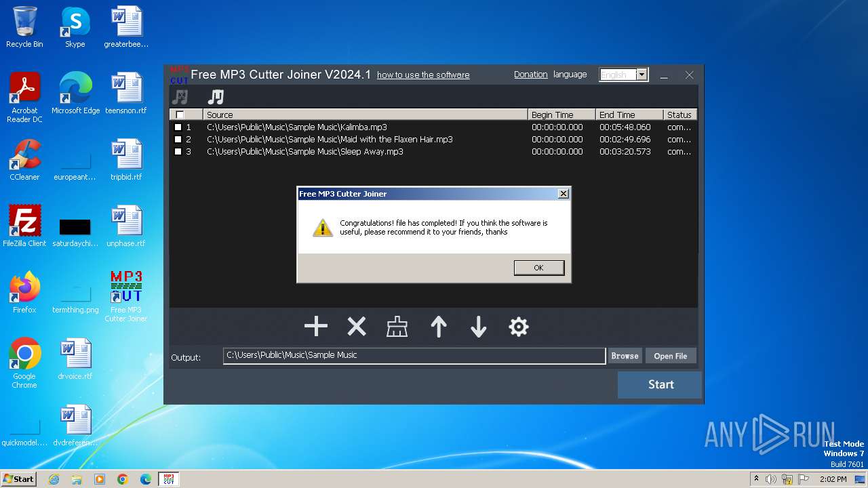Open Microsoft Edge desktop icon
The width and height of the screenshot is (868, 488).
coord(75,94)
